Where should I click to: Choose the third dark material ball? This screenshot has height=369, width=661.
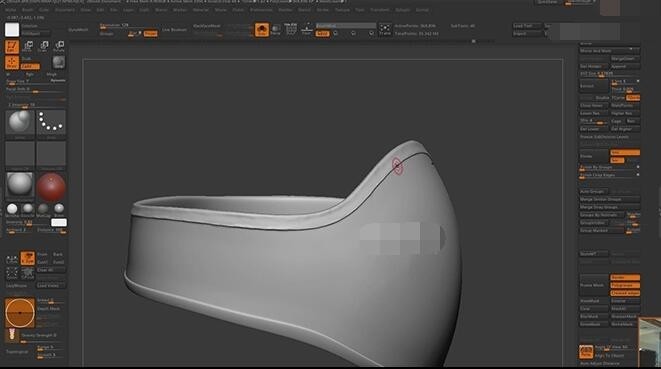43,209
